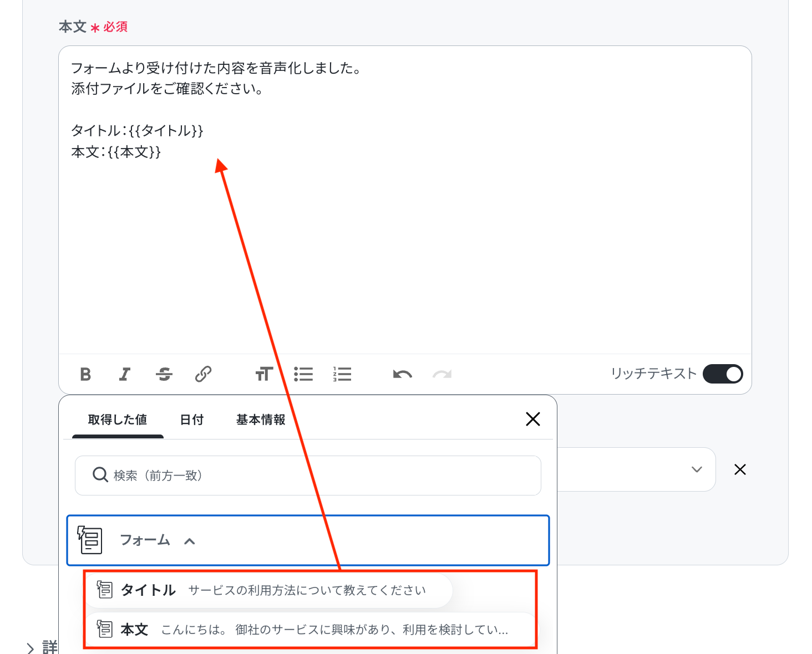This screenshot has width=812, height=654.
Task: Select the 取得した値 tab
Action: click(118, 420)
